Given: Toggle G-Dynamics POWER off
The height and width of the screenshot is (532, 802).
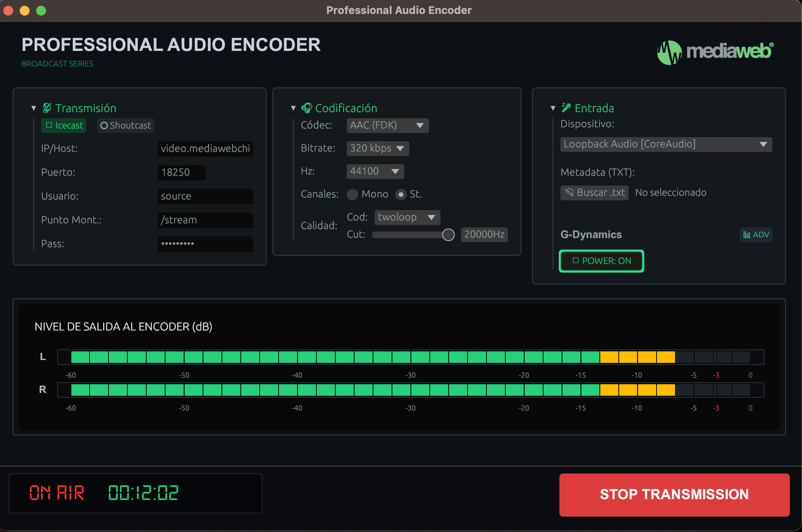Looking at the screenshot, I should click(601, 261).
